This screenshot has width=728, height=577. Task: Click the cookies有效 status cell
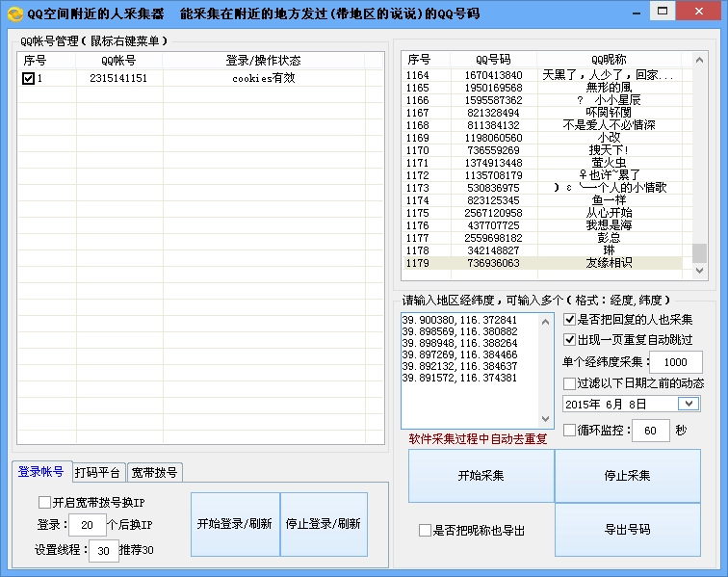(x=264, y=79)
